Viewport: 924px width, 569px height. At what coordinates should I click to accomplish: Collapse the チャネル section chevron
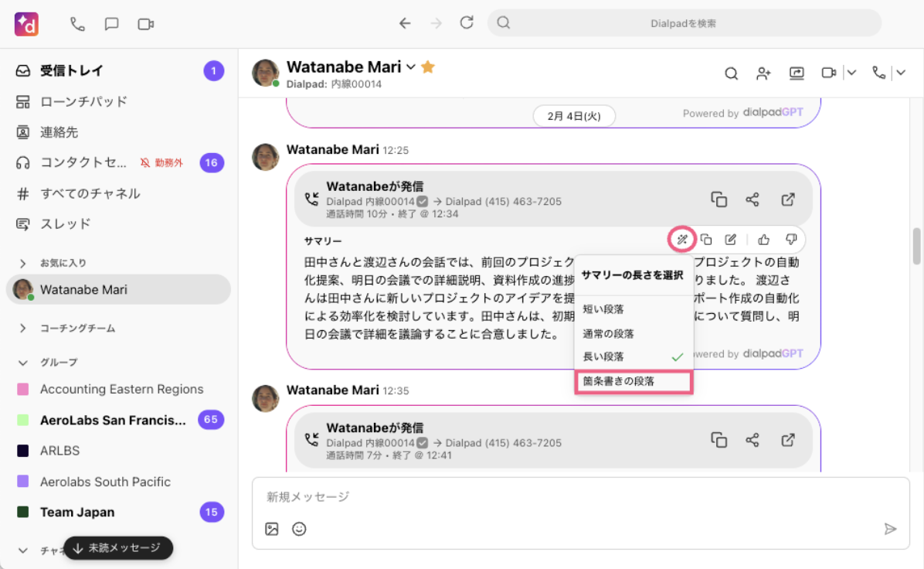23,550
